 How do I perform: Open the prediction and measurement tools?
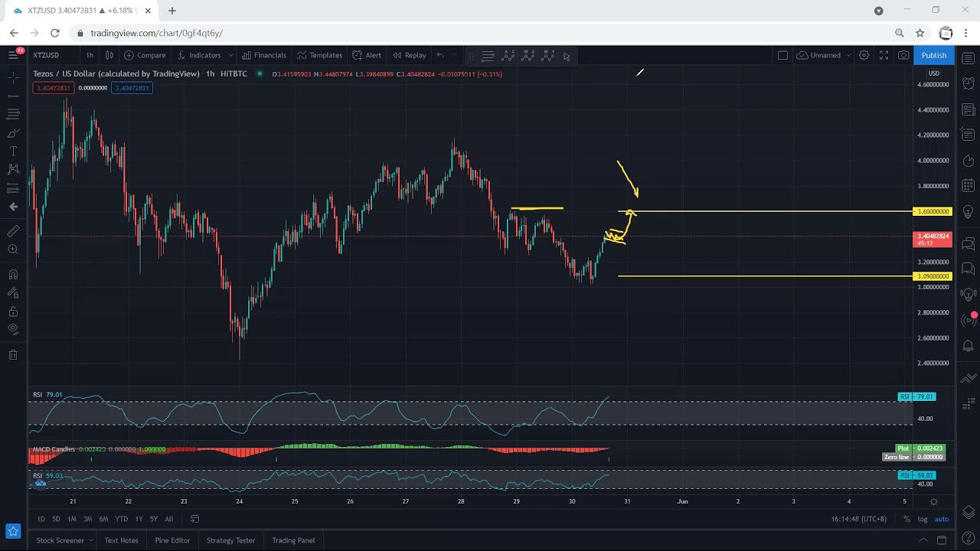(13, 187)
